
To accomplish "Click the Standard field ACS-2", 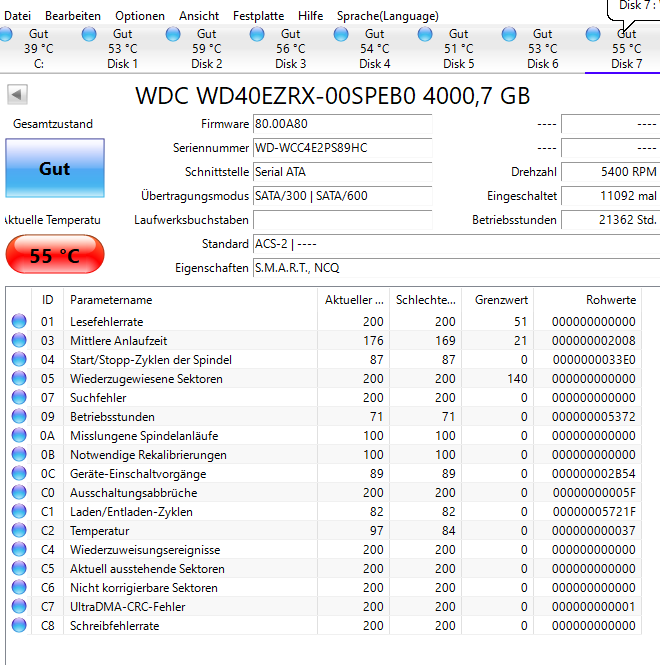I will [456, 244].
